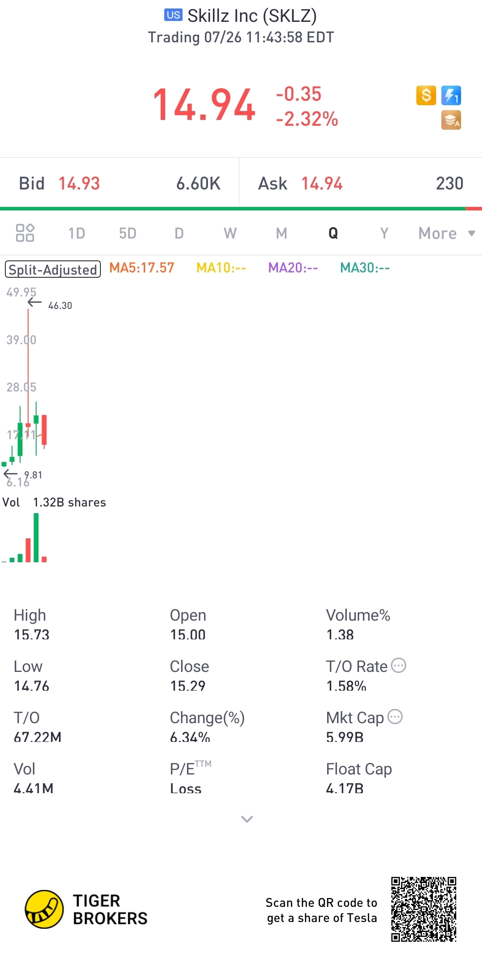This screenshot has height=980, width=482.
Task: Tap the Low value 14.76
Action: click(x=32, y=686)
